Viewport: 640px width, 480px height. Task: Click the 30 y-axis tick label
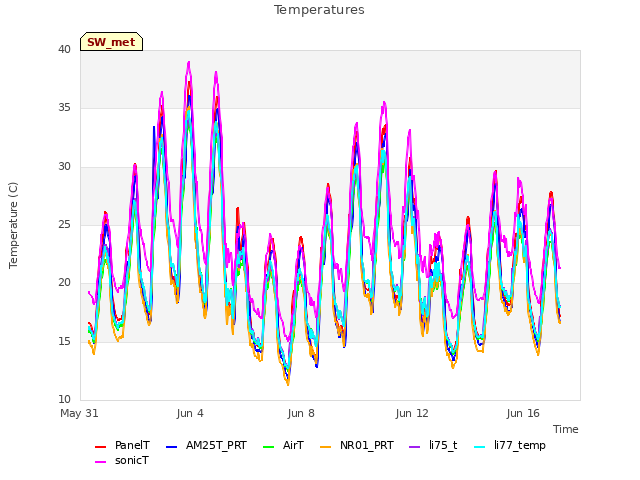point(64,167)
